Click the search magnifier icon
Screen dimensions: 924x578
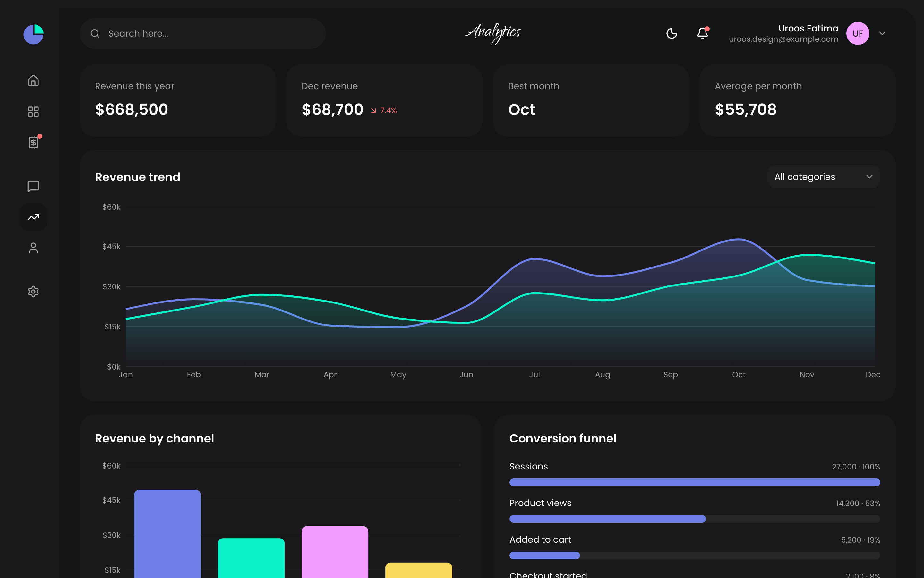95,34
